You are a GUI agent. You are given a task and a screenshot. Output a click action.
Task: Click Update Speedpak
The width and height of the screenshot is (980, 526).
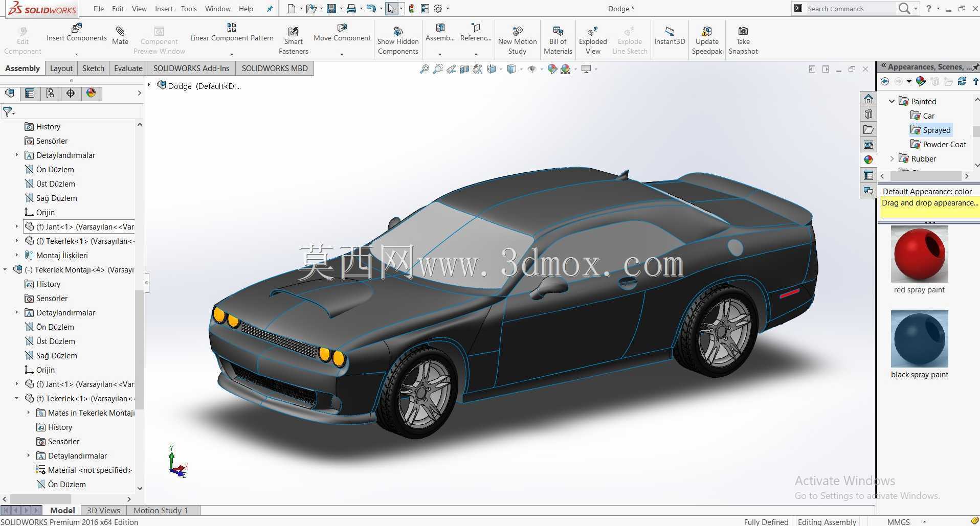tap(707, 41)
